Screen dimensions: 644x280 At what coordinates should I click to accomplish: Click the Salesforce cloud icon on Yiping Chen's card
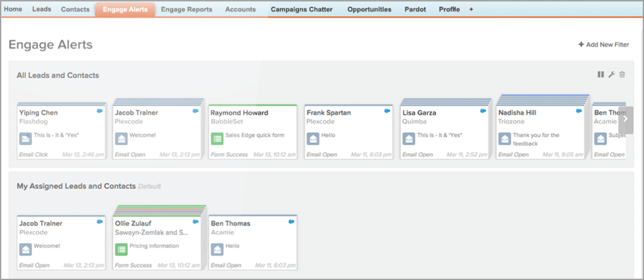click(x=100, y=111)
